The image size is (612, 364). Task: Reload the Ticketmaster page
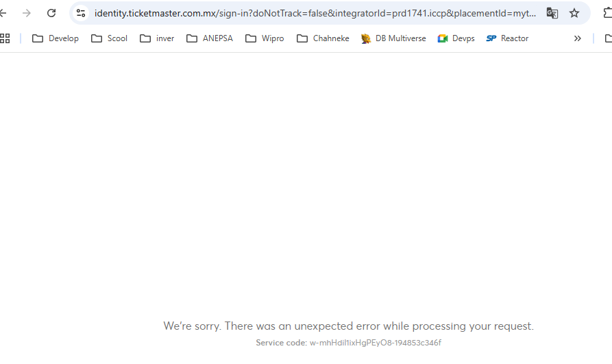tap(51, 13)
